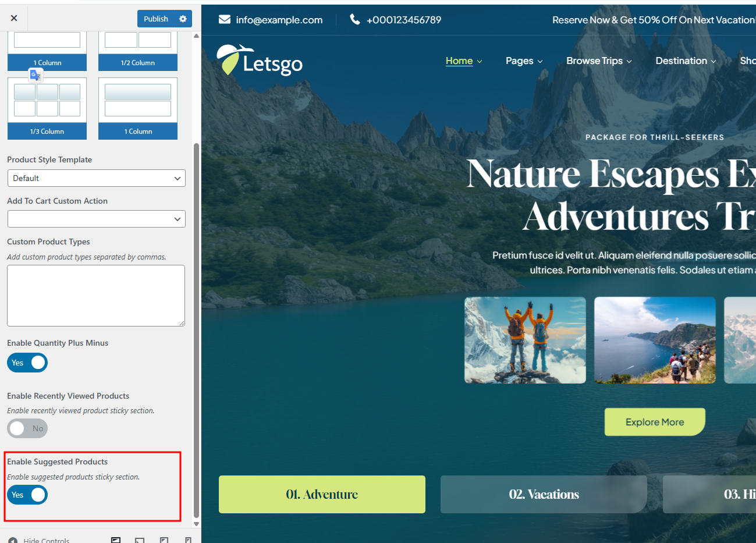Disable the Enable Quantity Plus Minus toggle
This screenshot has height=543, width=756.
click(x=27, y=363)
